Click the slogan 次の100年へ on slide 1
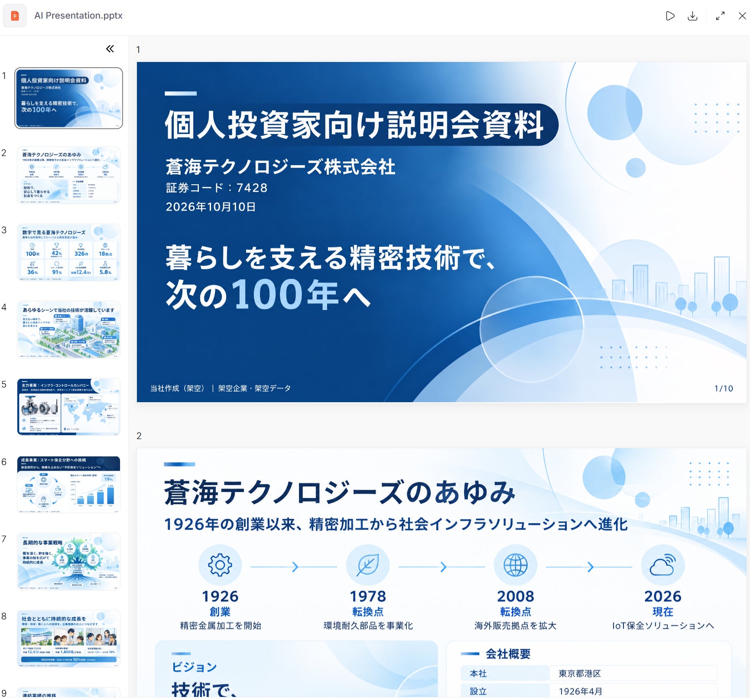The height and width of the screenshot is (700, 750). tap(268, 295)
